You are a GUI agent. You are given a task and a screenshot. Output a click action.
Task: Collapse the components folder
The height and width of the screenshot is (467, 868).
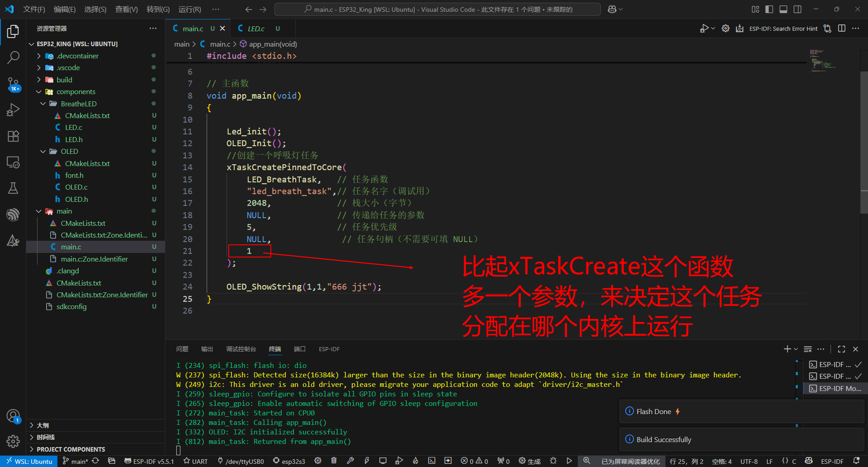39,91
